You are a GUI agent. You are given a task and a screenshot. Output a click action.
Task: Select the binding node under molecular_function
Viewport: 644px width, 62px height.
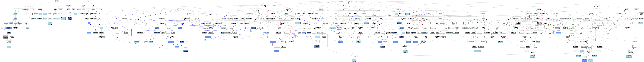point(30,5)
